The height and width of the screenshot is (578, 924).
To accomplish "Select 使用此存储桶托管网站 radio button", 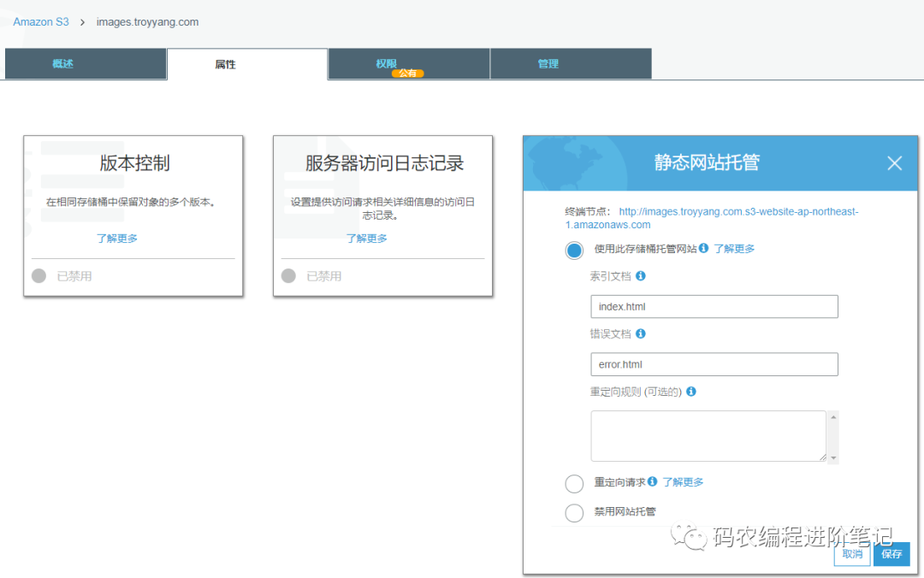I will click(x=574, y=250).
